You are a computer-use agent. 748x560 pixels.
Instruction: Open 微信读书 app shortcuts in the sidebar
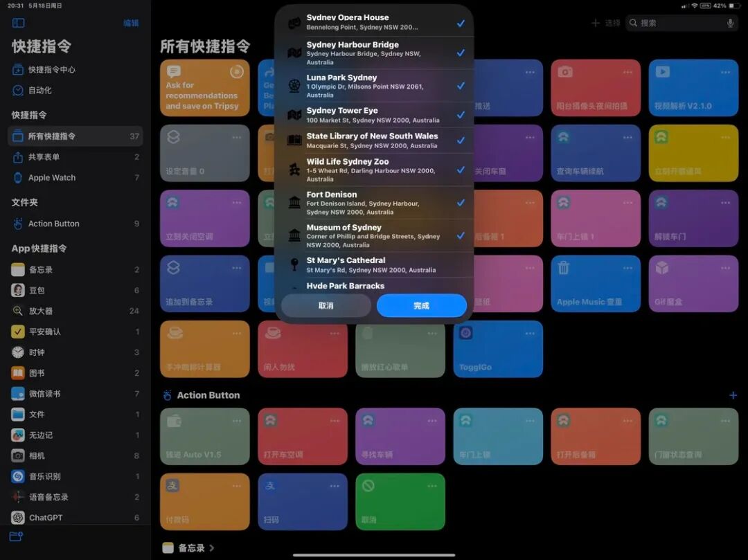tap(75, 394)
